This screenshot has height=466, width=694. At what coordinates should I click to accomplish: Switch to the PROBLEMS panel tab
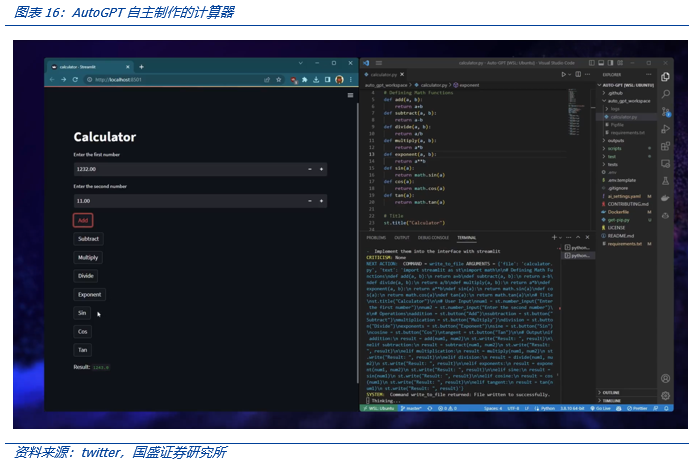[x=375, y=238]
